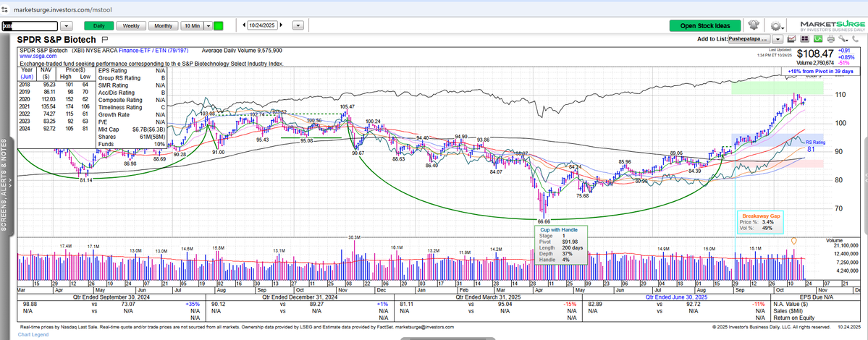Toggle the green pattern recognition icon
Viewport: 868px width, 340px height.
[x=817, y=38]
